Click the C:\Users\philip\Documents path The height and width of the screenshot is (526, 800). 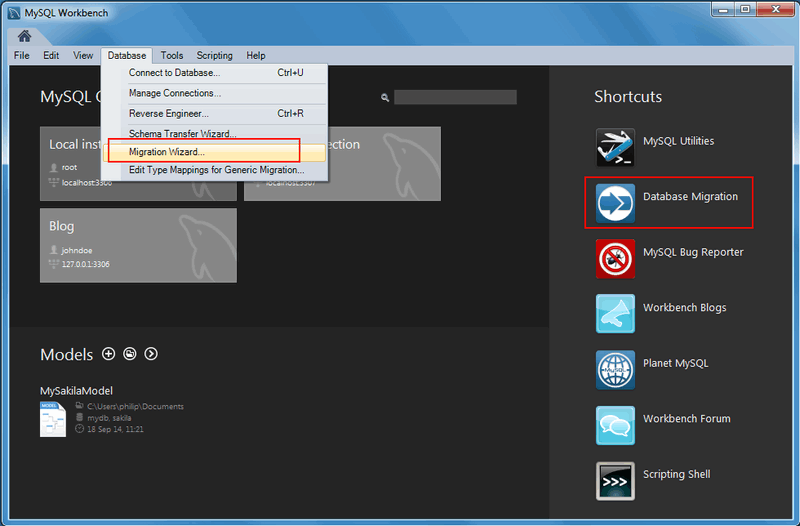135,407
